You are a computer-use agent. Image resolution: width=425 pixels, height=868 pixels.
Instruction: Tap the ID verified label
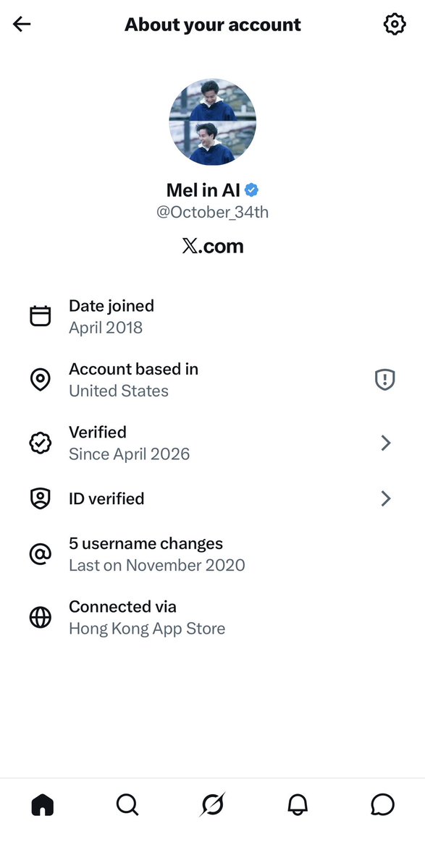(x=106, y=498)
